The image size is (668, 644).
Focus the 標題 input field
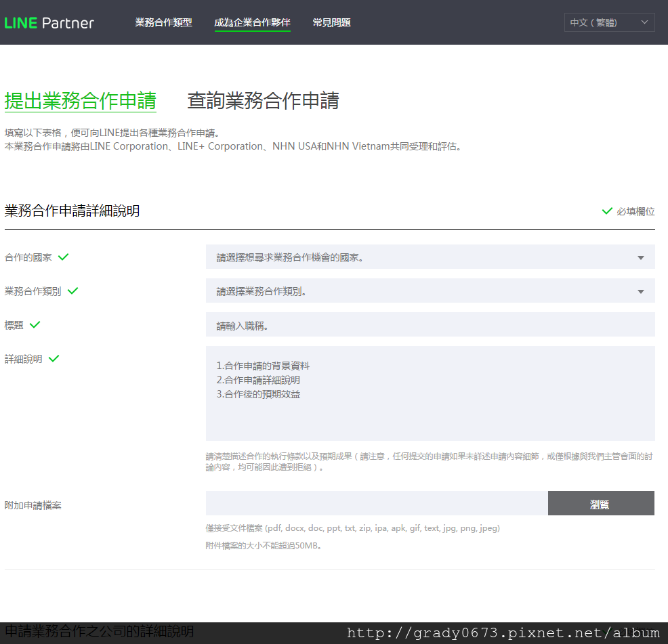point(430,325)
